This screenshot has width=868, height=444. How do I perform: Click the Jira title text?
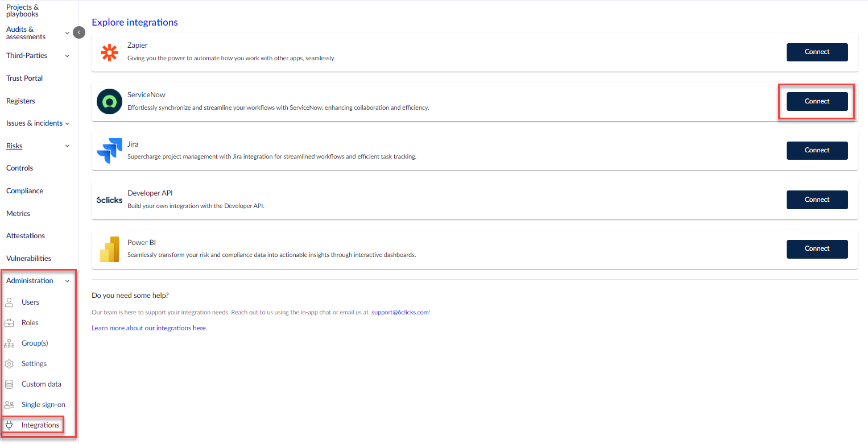133,144
